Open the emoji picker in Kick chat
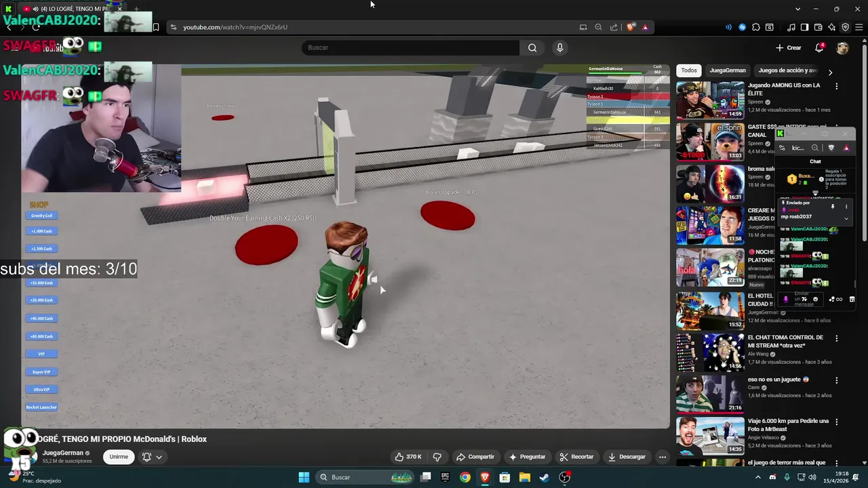Viewport: 868px width, 488px height. 815,299
